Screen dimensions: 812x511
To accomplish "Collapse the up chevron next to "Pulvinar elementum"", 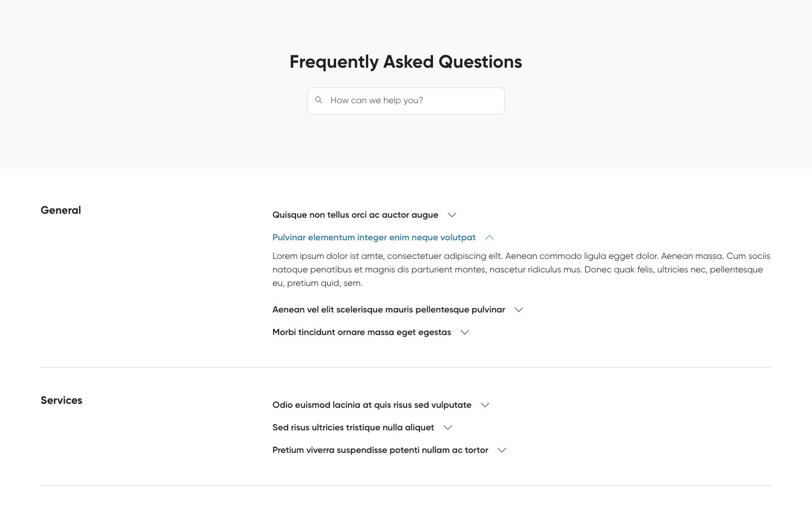I will (x=489, y=237).
